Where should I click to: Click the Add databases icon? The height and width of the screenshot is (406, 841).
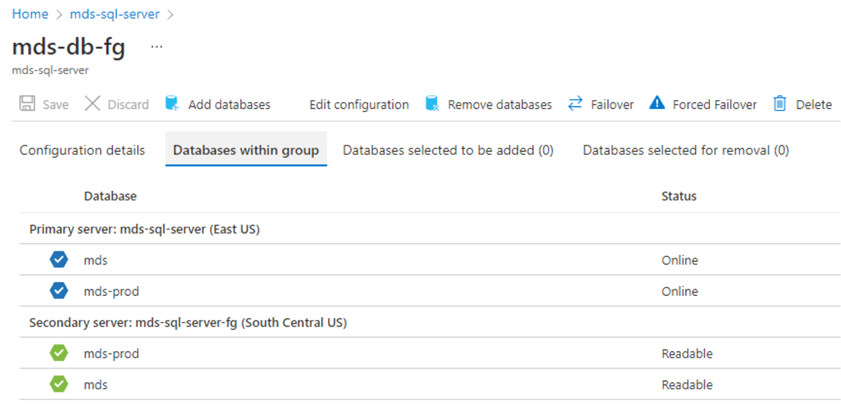click(172, 104)
